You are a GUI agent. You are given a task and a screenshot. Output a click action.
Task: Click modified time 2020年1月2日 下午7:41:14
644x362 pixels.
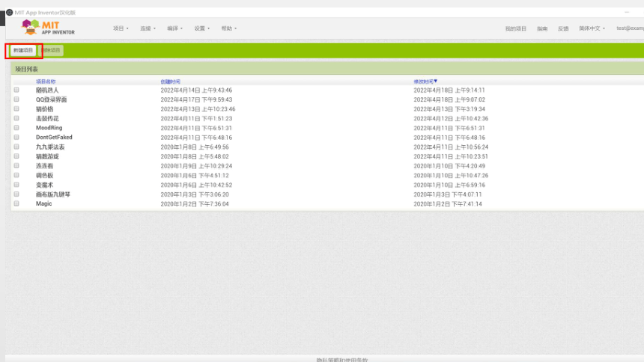click(448, 204)
